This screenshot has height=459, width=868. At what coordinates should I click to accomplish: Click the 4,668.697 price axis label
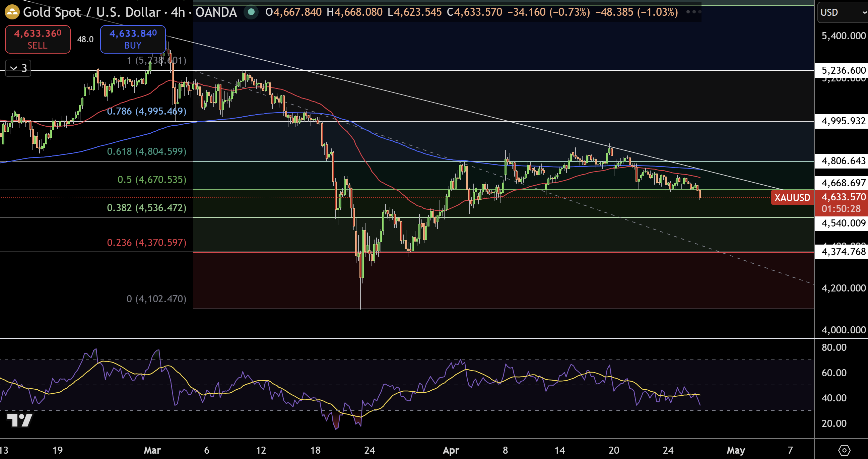point(842,183)
